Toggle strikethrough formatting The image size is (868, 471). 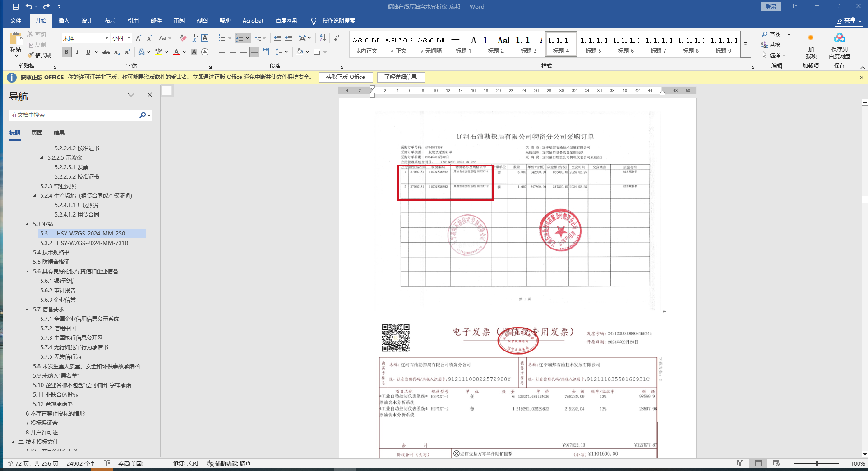coord(106,52)
